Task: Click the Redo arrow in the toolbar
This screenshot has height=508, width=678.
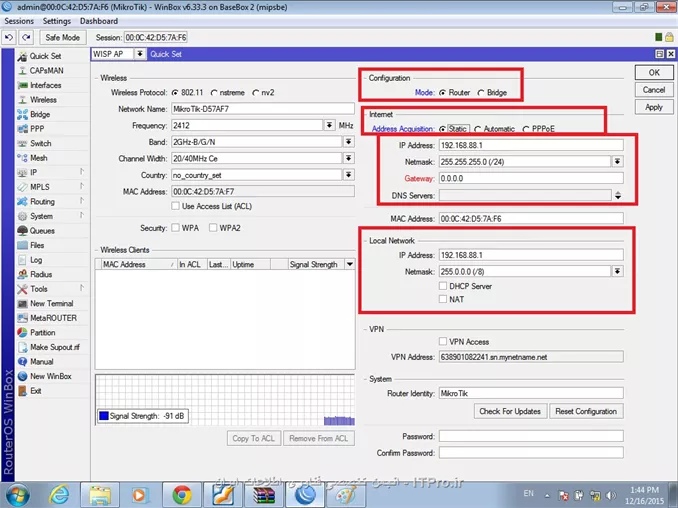Action: [x=26, y=38]
